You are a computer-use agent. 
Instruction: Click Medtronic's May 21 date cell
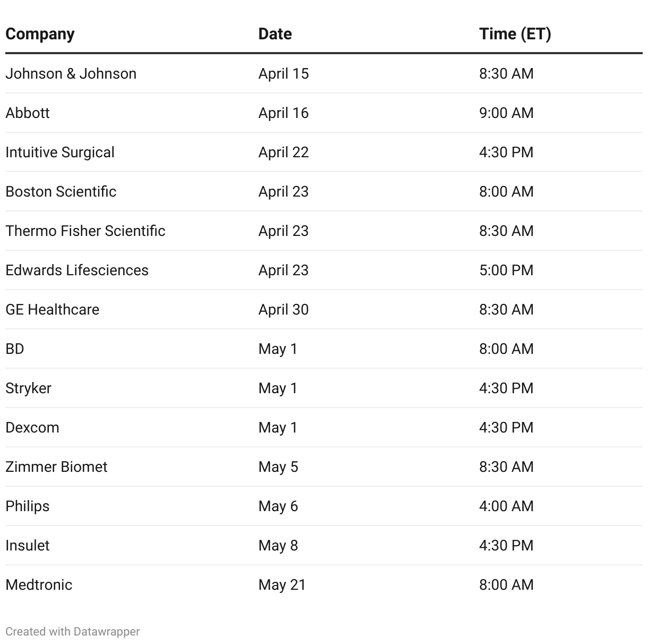tap(282, 584)
